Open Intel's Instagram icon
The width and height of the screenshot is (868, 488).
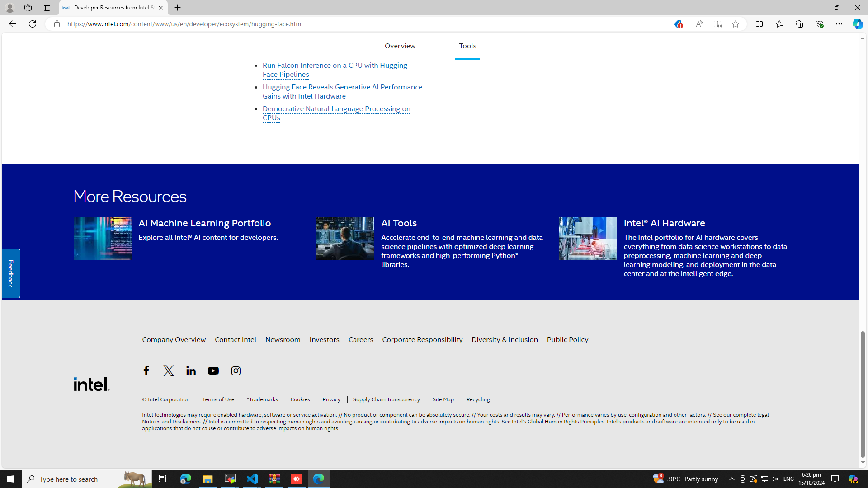click(x=236, y=371)
